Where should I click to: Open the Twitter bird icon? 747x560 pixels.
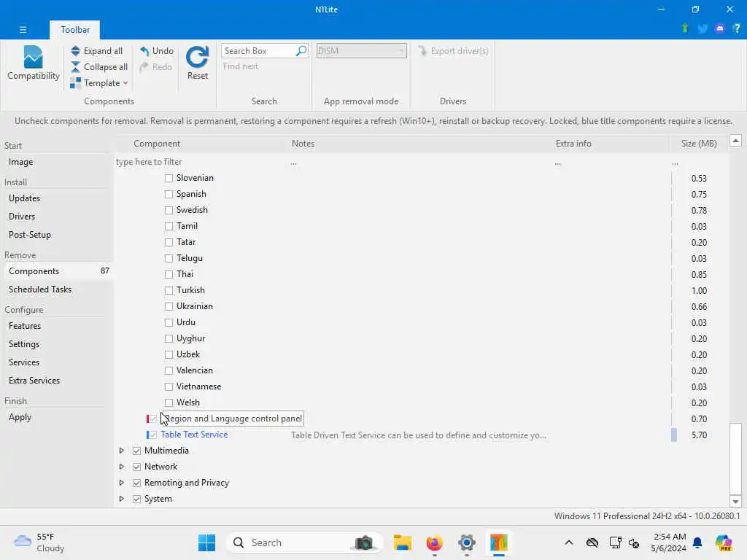[x=703, y=28]
